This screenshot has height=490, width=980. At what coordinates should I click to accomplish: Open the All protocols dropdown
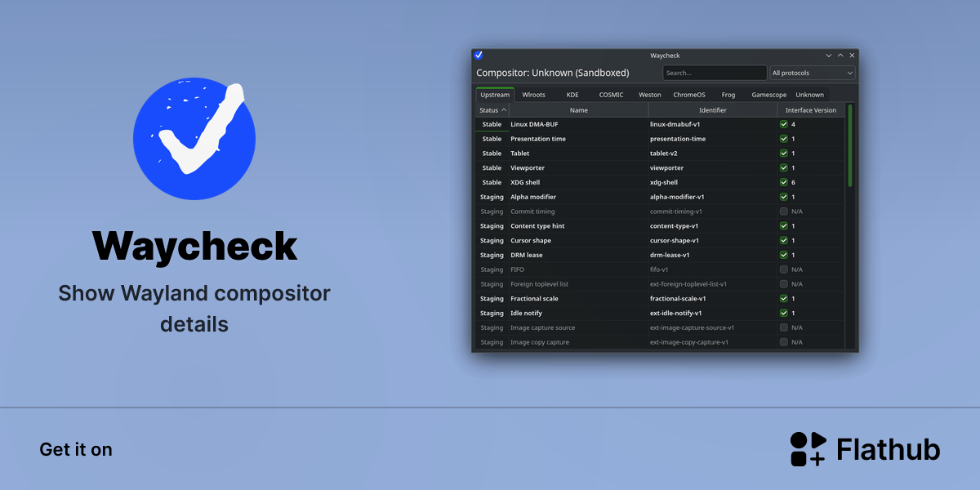tap(813, 73)
